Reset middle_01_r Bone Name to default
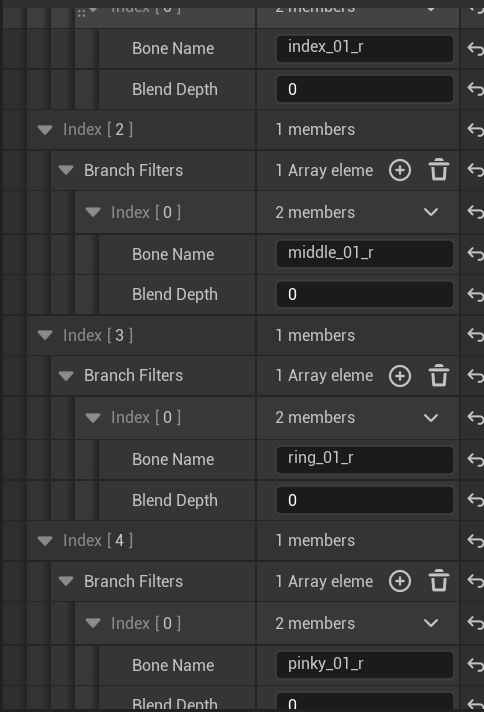 (x=475, y=254)
